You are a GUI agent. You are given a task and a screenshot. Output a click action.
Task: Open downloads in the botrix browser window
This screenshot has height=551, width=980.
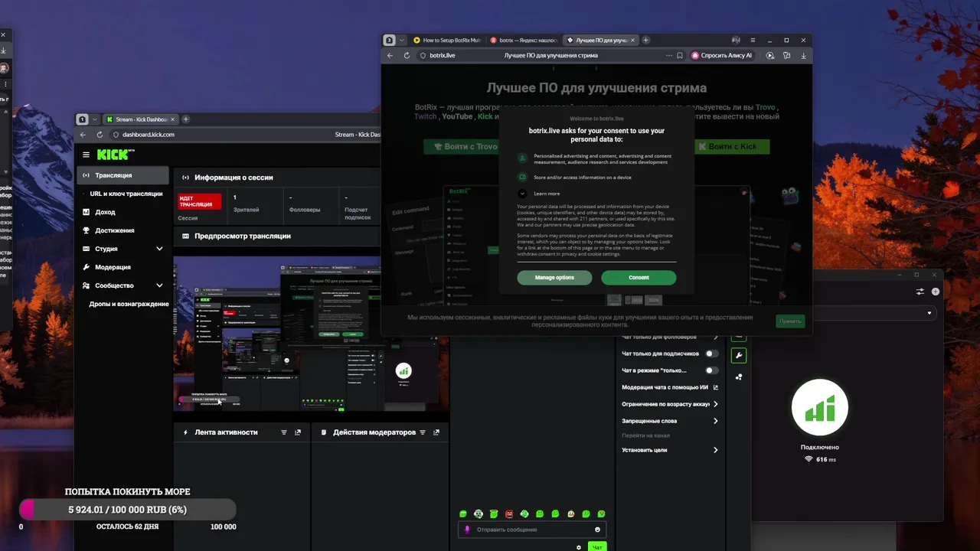pyautogui.click(x=803, y=55)
